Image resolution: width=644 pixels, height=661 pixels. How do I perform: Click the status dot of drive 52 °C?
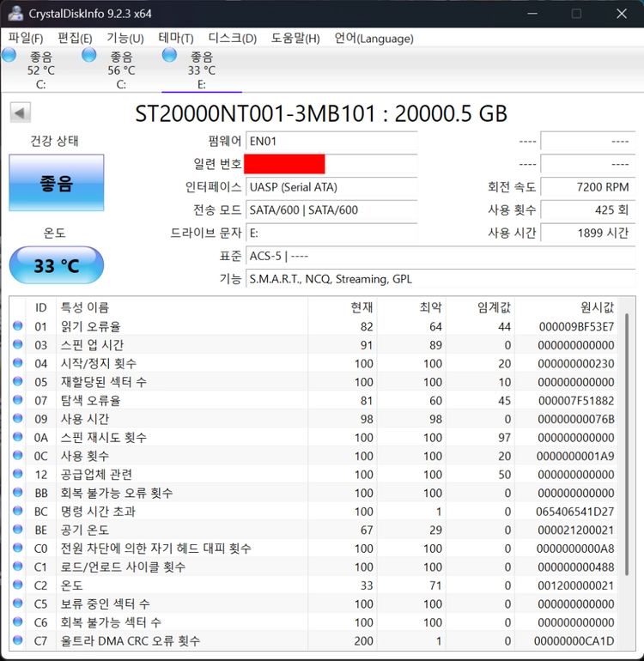point(9,55)
